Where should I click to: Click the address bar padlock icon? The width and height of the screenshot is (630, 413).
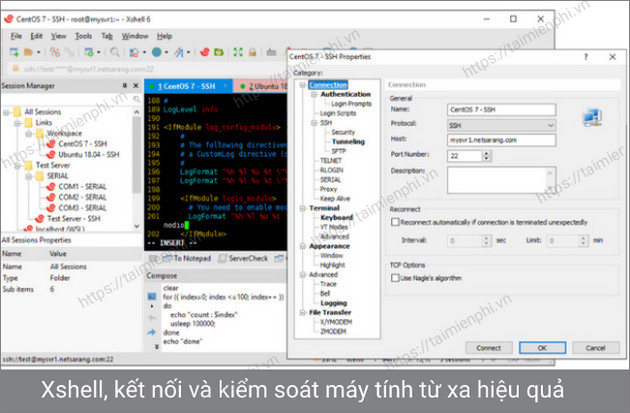click(15, 69)
